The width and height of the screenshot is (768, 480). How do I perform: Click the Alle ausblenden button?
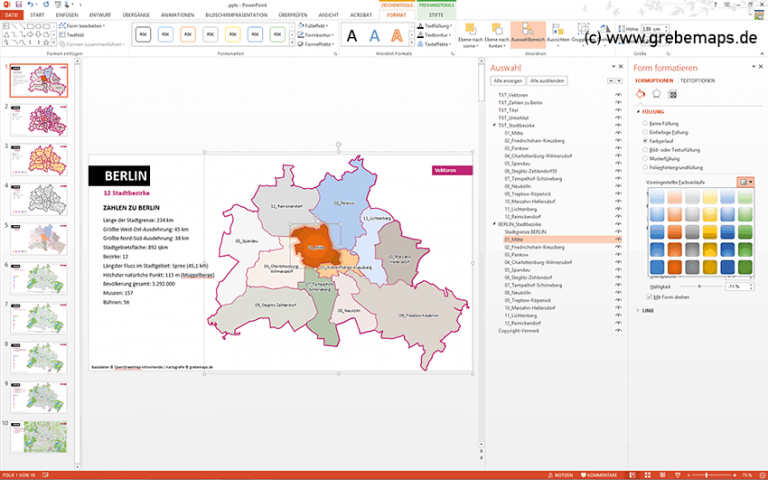coord(547,81)
